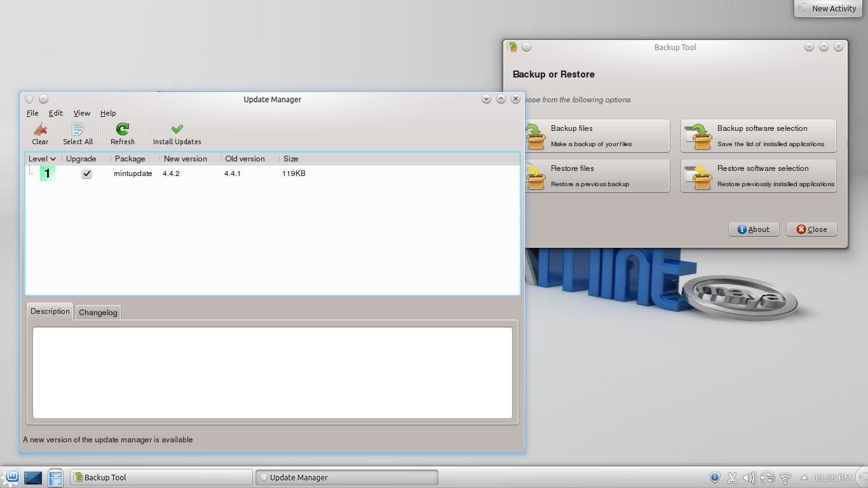The image size is (868, 488).
Task: Click Backup software selection button
Action: point(759,136)
